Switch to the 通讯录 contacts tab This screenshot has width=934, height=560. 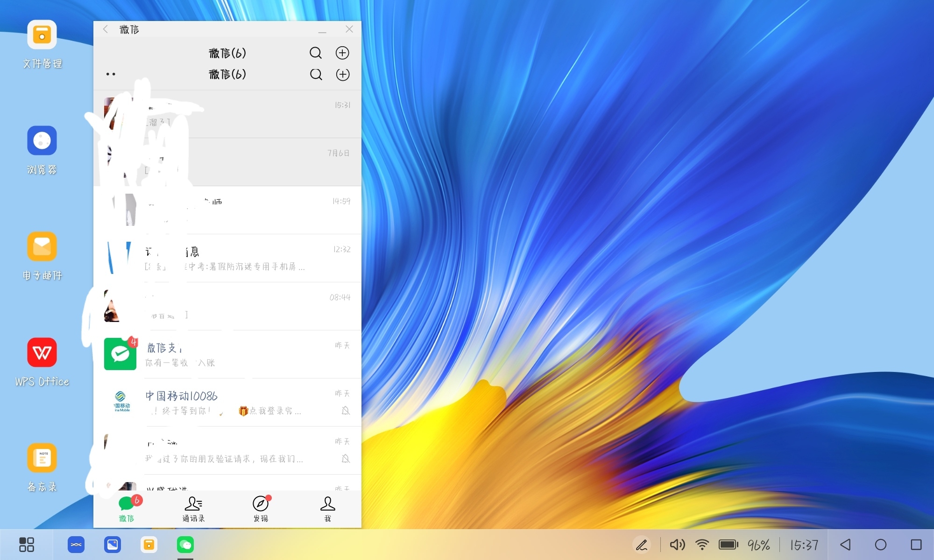(193, 509)
